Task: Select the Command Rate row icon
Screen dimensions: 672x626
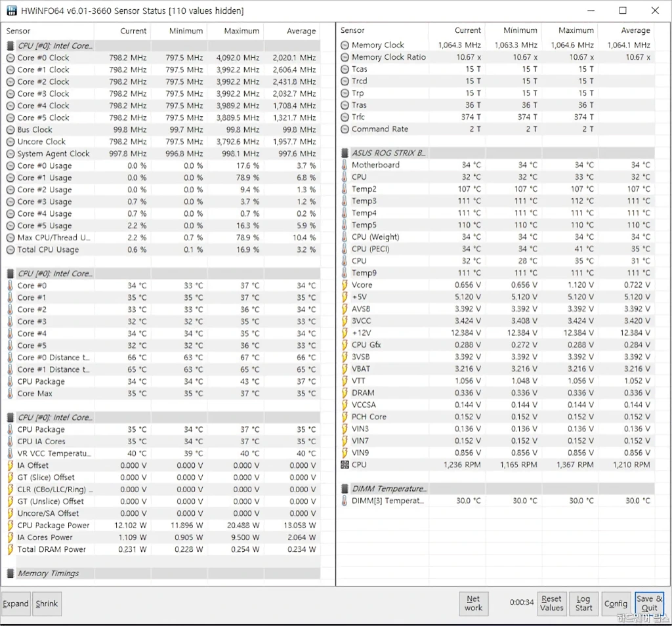Action: click(345, 129)
